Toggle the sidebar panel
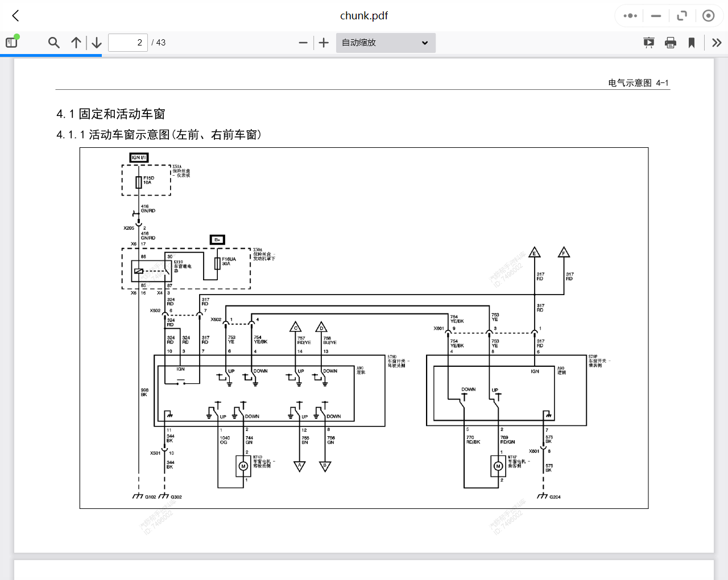This screenshot has width=728, height=580. coord(12,42)
